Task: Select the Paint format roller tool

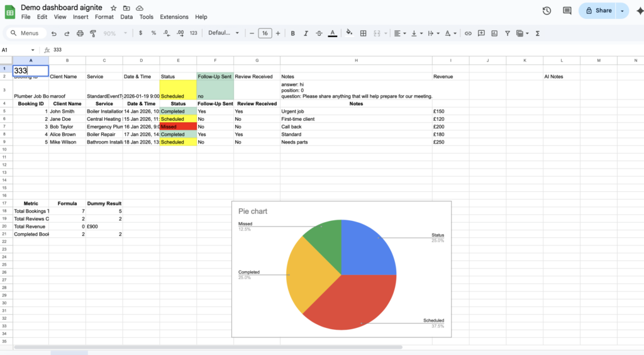Action: [92, 33]
